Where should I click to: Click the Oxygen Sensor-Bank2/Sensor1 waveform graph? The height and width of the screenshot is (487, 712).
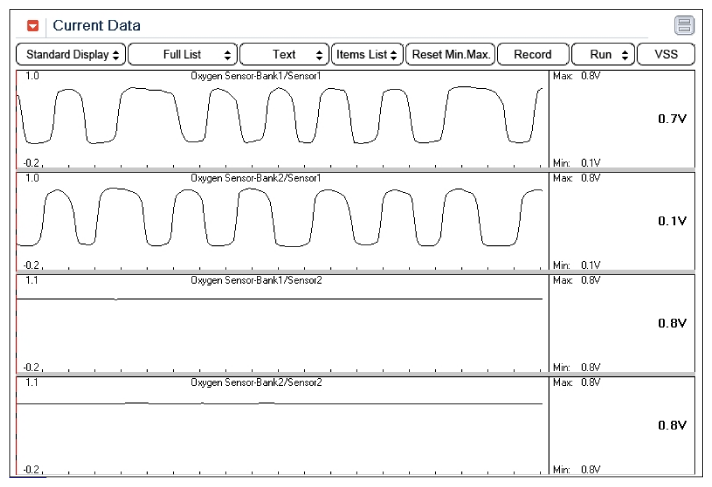tap(280, 220)
